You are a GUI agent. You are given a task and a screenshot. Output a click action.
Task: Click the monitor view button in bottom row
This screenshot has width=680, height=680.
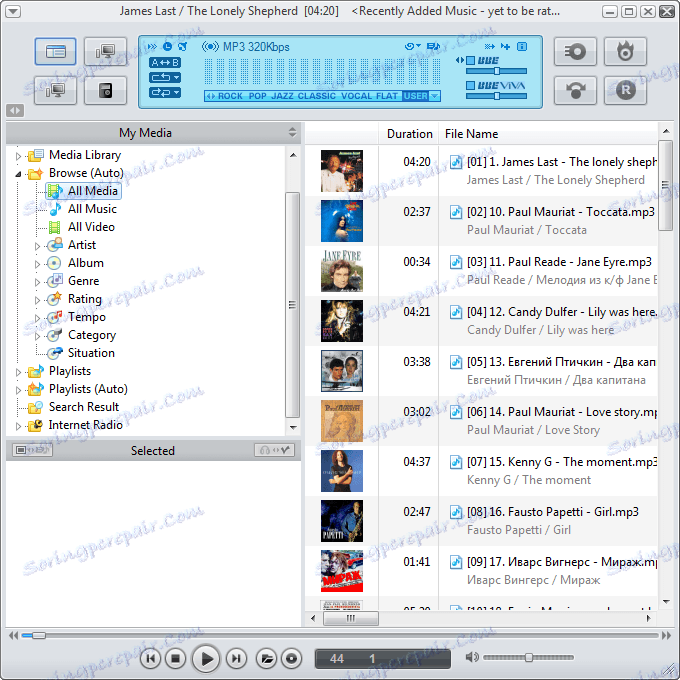(56, 90)
